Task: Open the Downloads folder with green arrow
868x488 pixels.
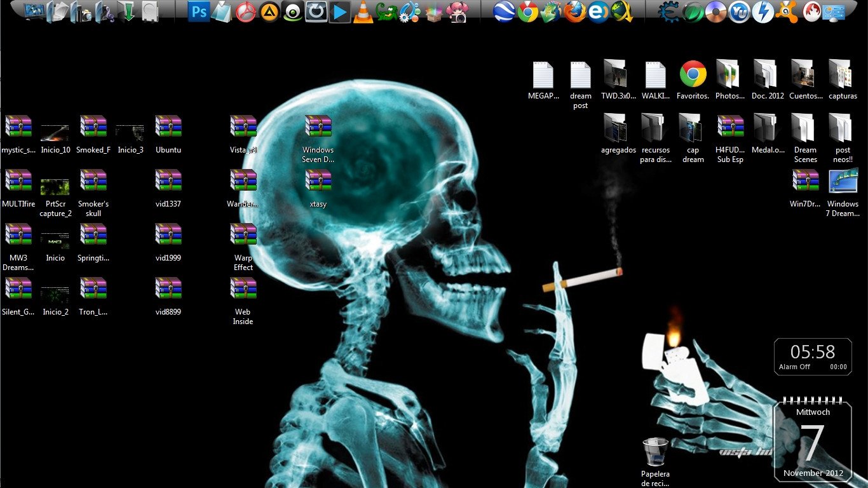Action: [128, 11]
